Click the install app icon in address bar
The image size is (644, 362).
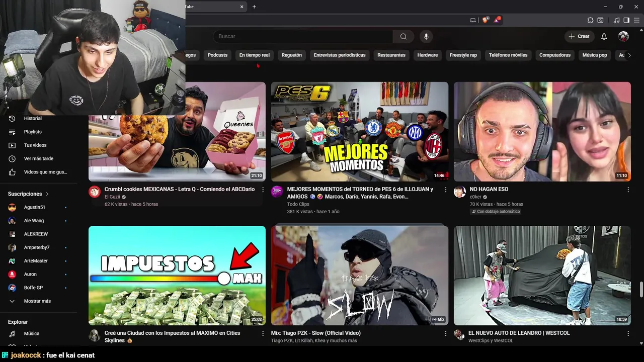coord(473,20)
